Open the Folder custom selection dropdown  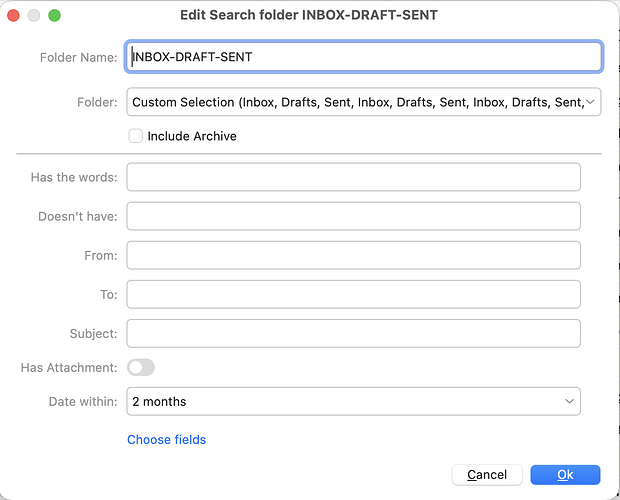click(x=364, y=102)
